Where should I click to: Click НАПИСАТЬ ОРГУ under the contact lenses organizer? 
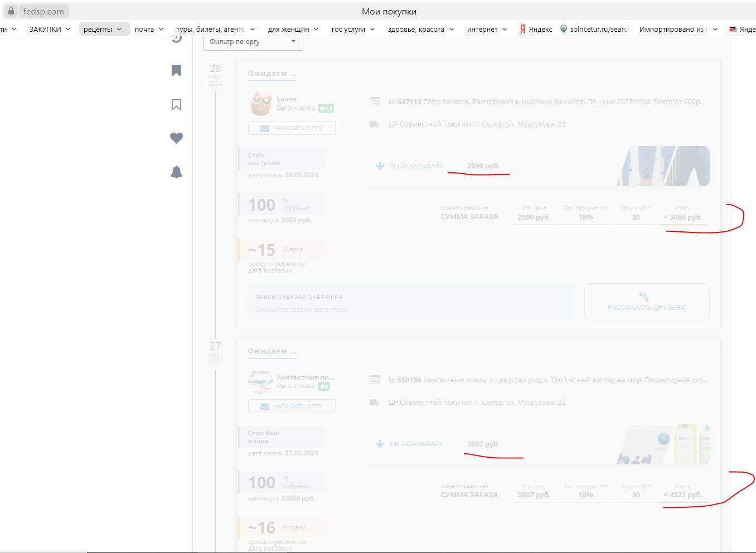pyautogui.click(x=292, y=406)
